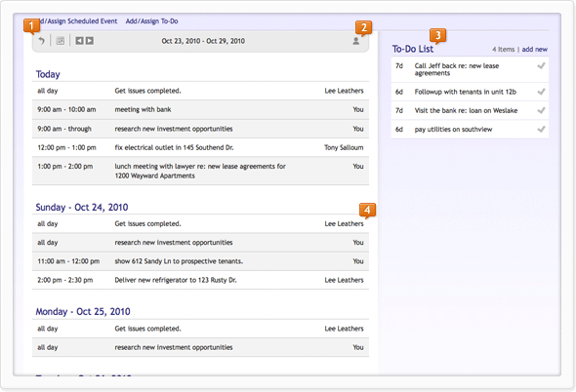Screen dimensions: 576x392
Task: Click the add new to-do link
Action: click(x=534, y=49)
